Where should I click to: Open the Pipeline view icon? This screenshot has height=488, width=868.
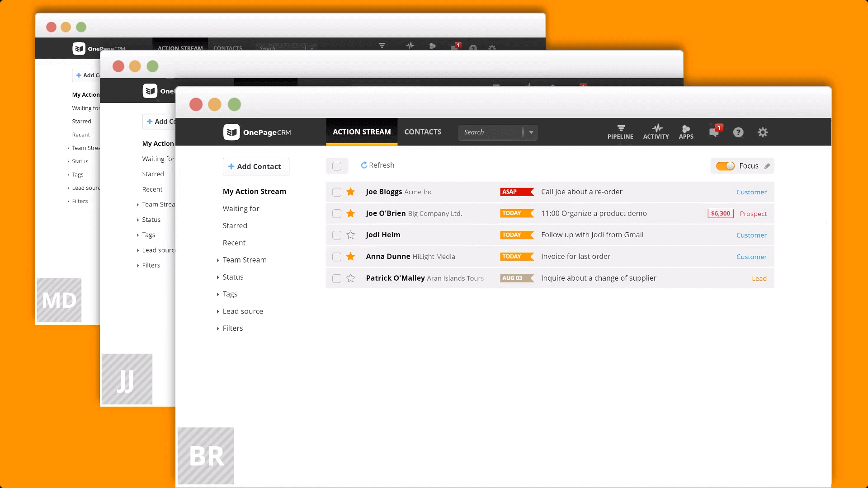620,132
